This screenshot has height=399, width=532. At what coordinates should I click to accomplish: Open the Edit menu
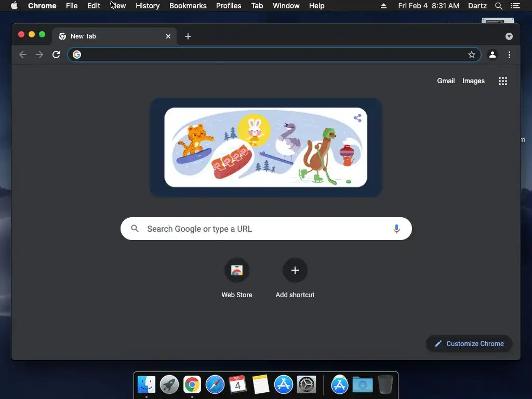pos(94,6)
